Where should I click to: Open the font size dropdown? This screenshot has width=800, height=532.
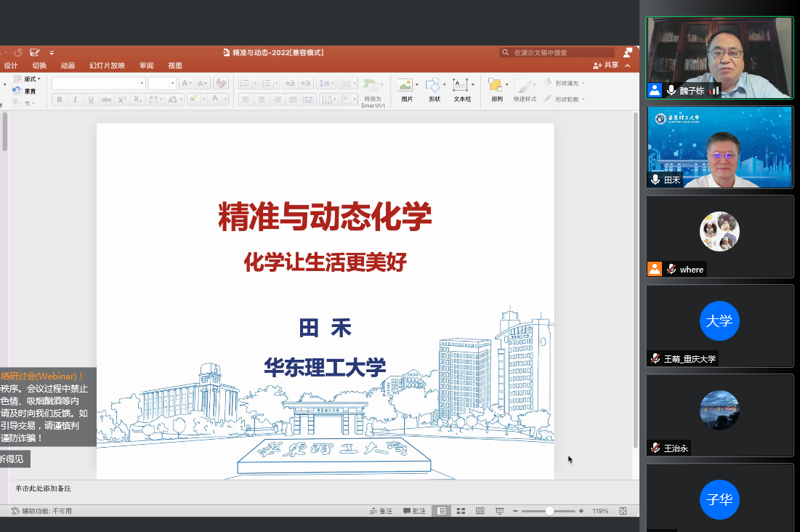(172, 84)
